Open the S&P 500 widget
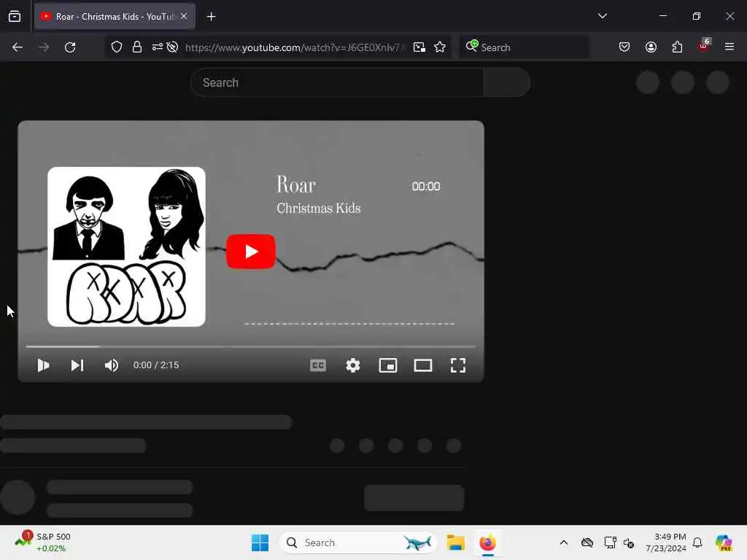 click(x=43, y=542)
